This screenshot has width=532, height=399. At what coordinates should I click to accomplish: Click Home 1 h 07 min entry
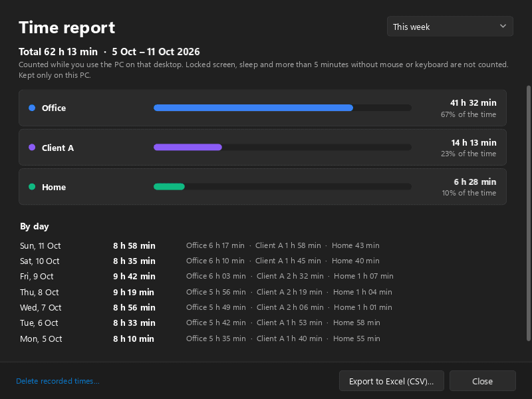364,276
